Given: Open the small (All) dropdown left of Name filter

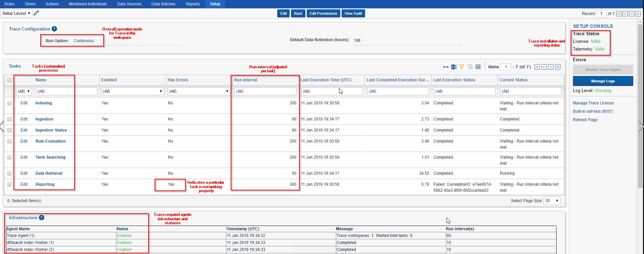Looking at the screenshot, I should click(24, 91).
